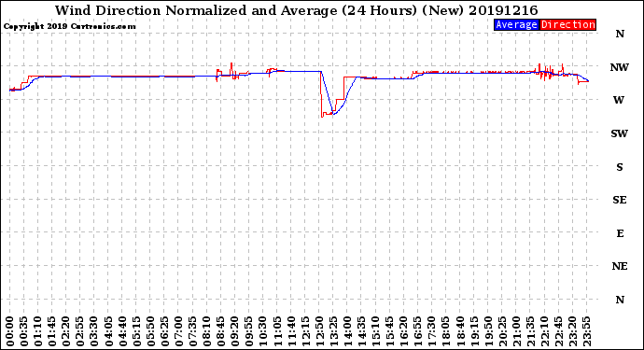
Task: Click the E axis label
Action: click(620, 233)
